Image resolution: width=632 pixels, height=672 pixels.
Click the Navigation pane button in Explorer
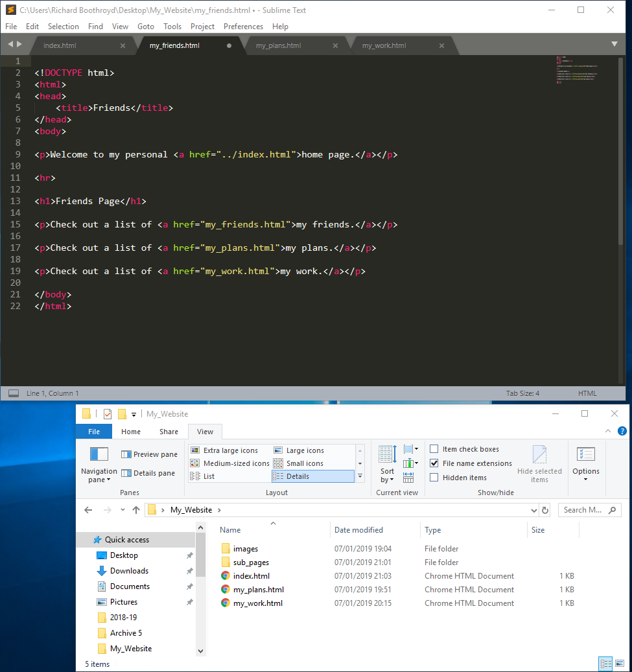[x=99, y=464]
